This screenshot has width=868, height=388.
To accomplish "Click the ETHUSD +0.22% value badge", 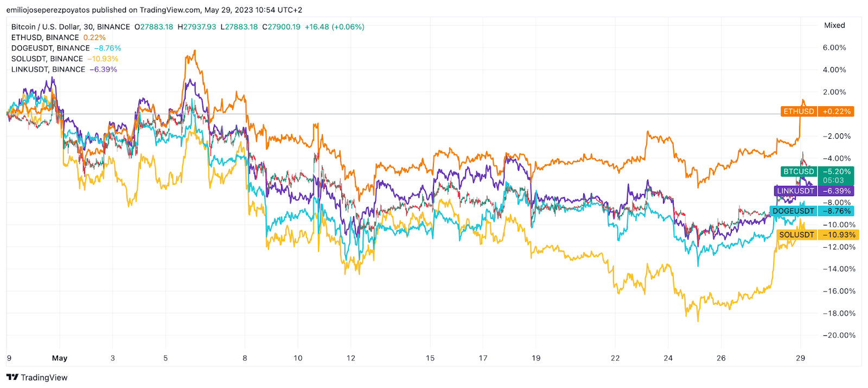I will point(836,112).
